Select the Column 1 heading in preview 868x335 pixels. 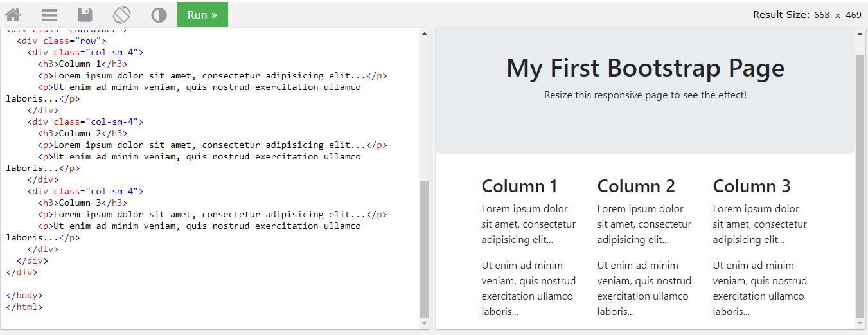tap(519, 186)
